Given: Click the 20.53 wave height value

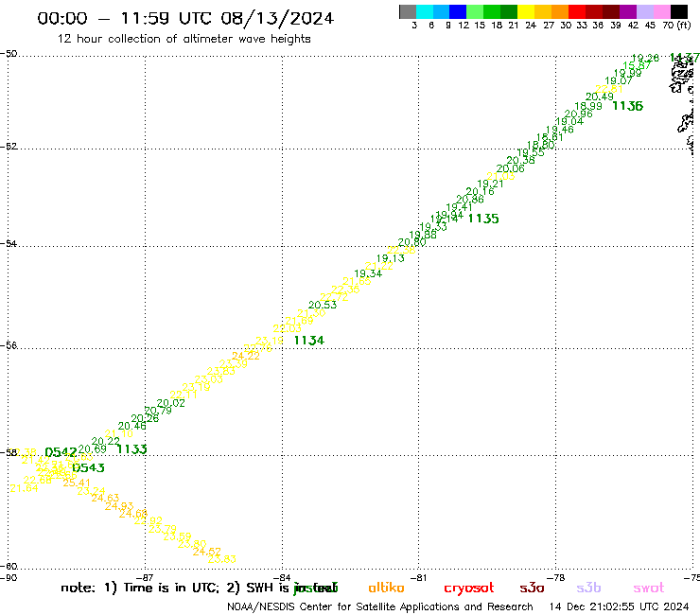Looking at the screenshot, I should tap(323, 305).
